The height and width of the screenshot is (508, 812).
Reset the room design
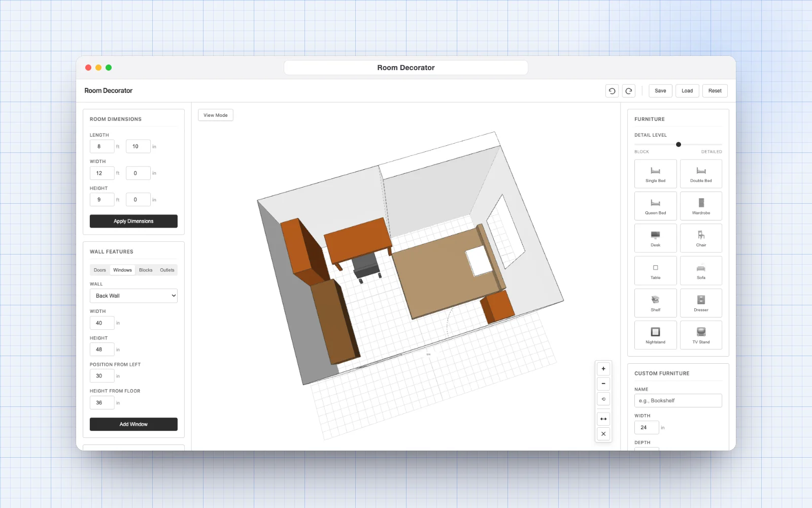pos(715,91)
